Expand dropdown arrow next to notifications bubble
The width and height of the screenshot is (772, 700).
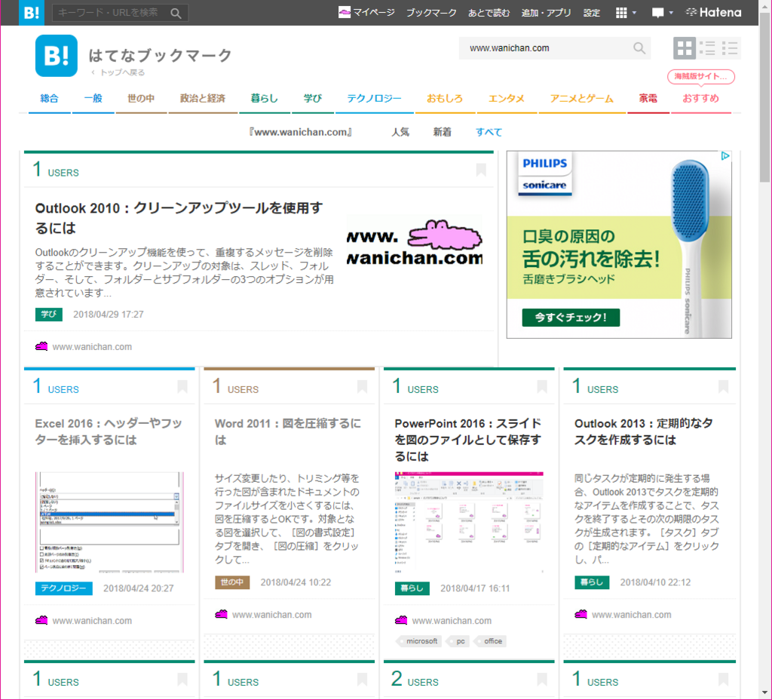[x=670, y=13]
